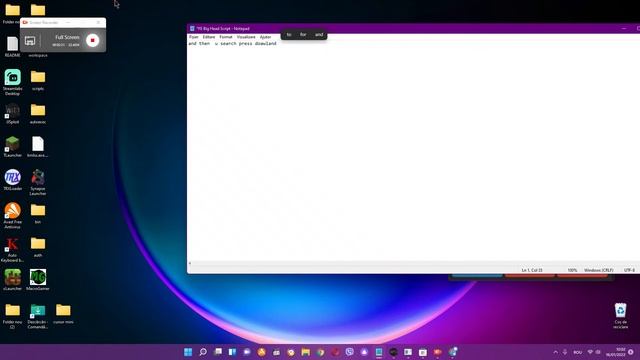Open Teams Chat on the taskbar
The image size is (640, 360).
[247, 352]
